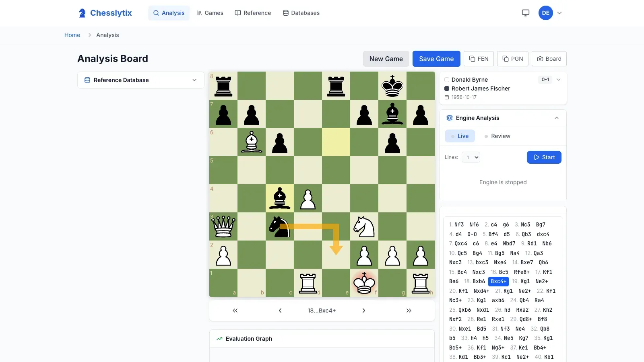644x362 pixels.
Task: Select the black bishop on g7
Action: pos(392,114)
